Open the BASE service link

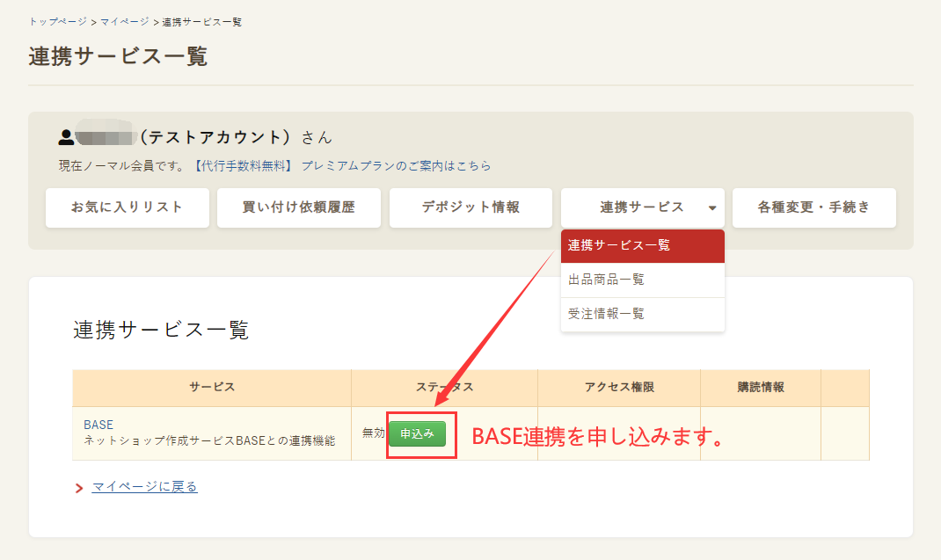98,424
